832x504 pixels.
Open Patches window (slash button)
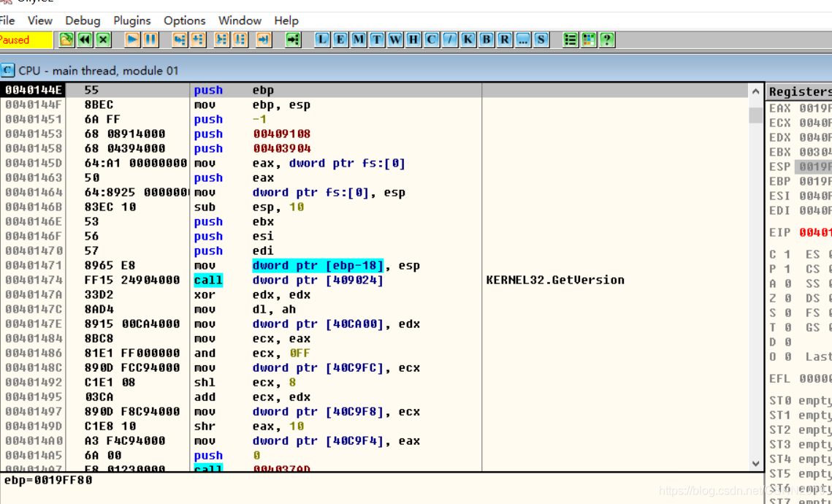click(450, 39)
